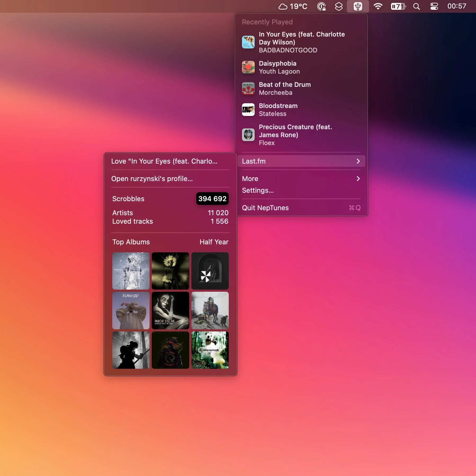Viewport: 476px width, 476px height.
Task: Select Daisyphobia by Youth Lagoon
Action: point(301,67)
